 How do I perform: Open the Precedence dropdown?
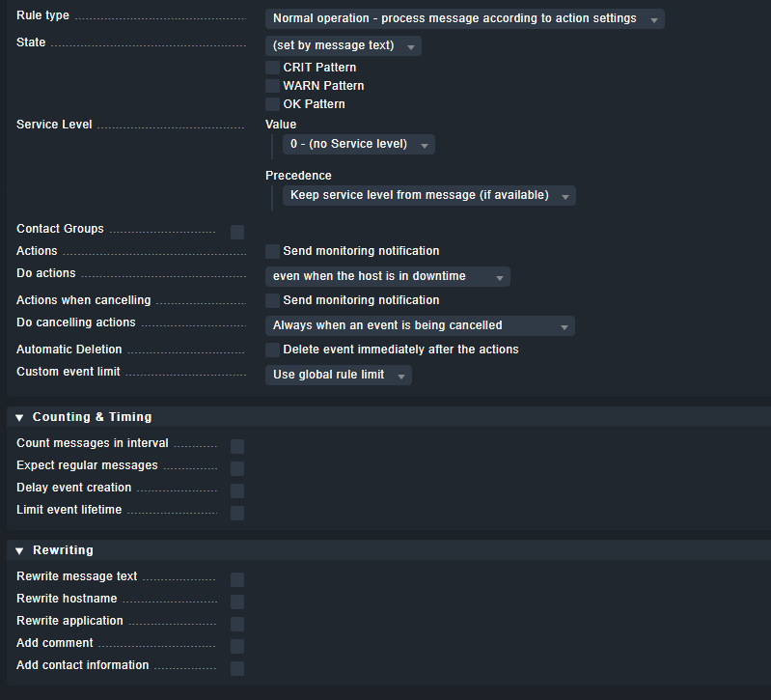pos(428,195)
